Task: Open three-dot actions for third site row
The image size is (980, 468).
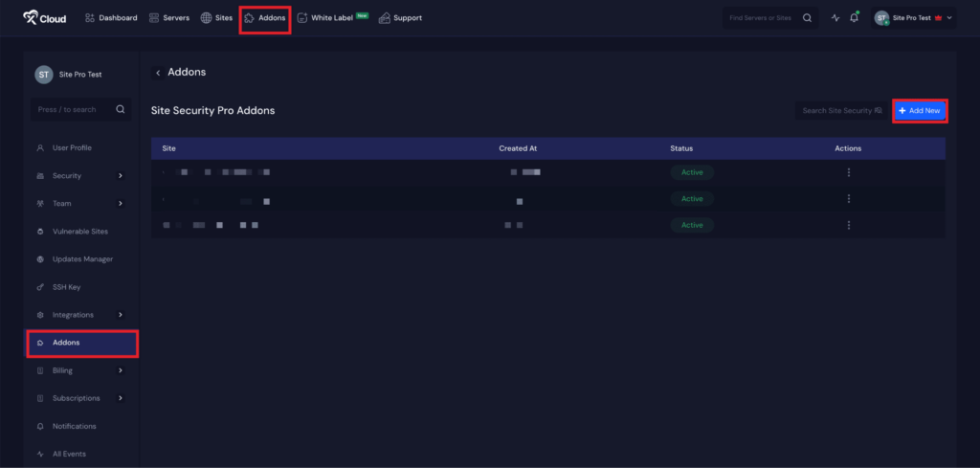Action: click(848, 225)
